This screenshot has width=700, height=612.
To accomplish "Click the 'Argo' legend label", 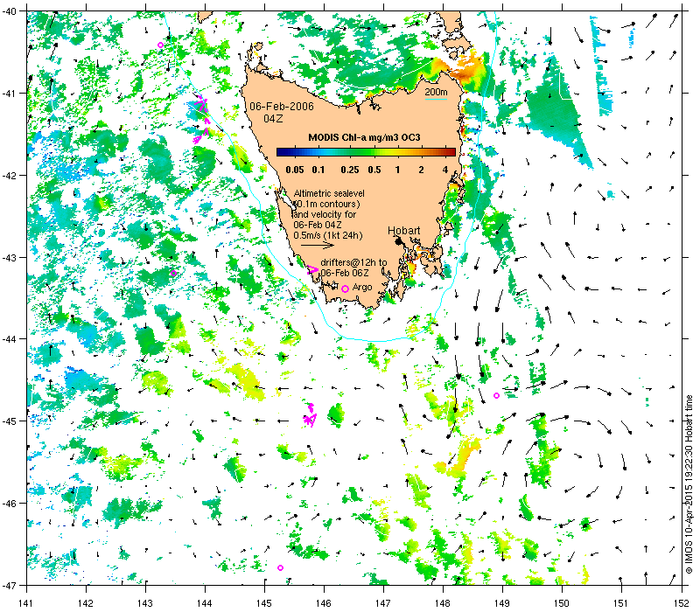I will tap(362, 288).
